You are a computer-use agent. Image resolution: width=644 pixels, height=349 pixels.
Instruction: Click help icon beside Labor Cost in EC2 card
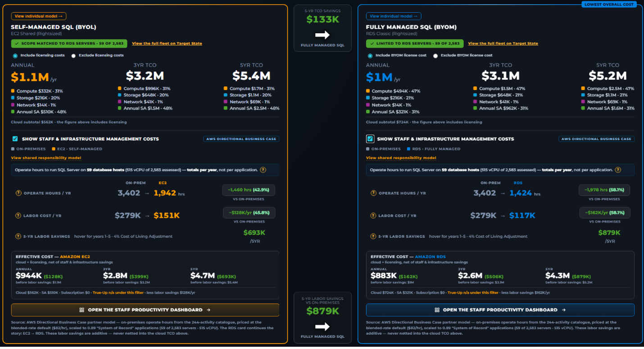coord(18,215)
